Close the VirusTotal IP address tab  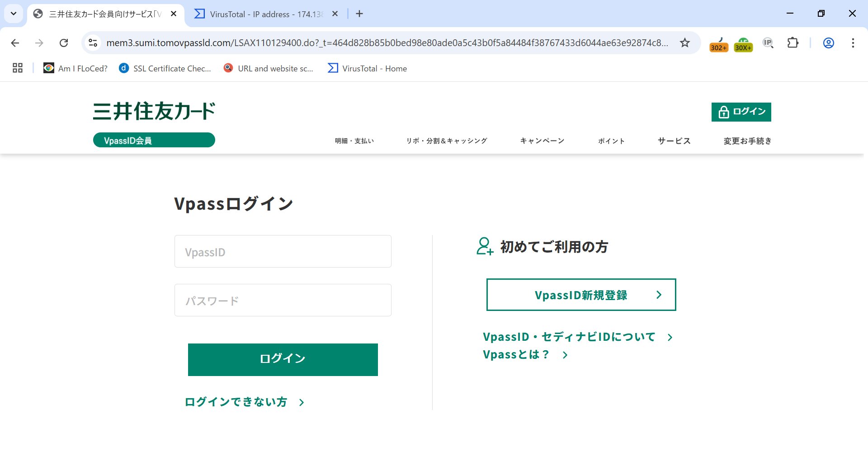(335, 14)
